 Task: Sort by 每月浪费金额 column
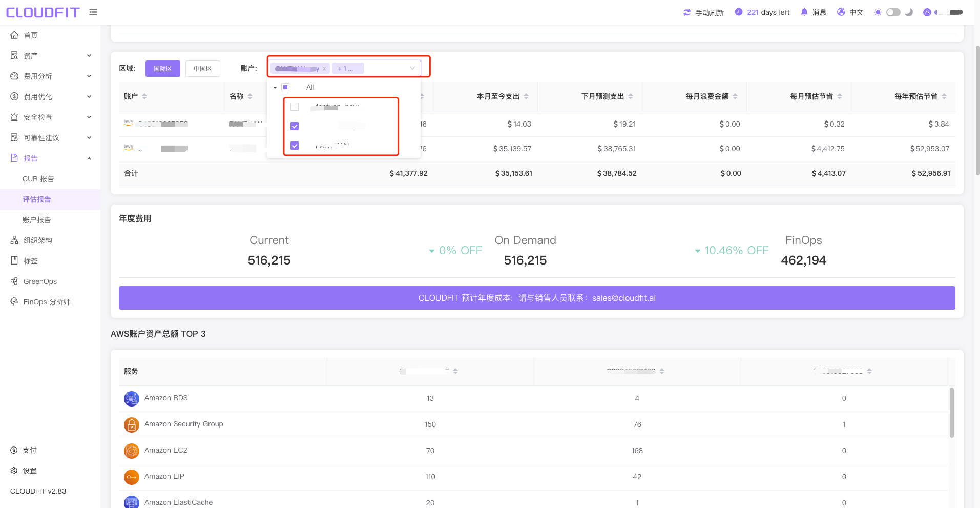pyautogui.click(x=735, y=96)
